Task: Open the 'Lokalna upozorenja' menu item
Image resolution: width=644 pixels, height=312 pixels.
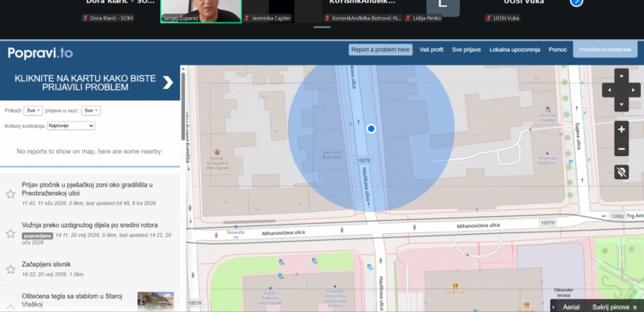Action: (514, 50)
